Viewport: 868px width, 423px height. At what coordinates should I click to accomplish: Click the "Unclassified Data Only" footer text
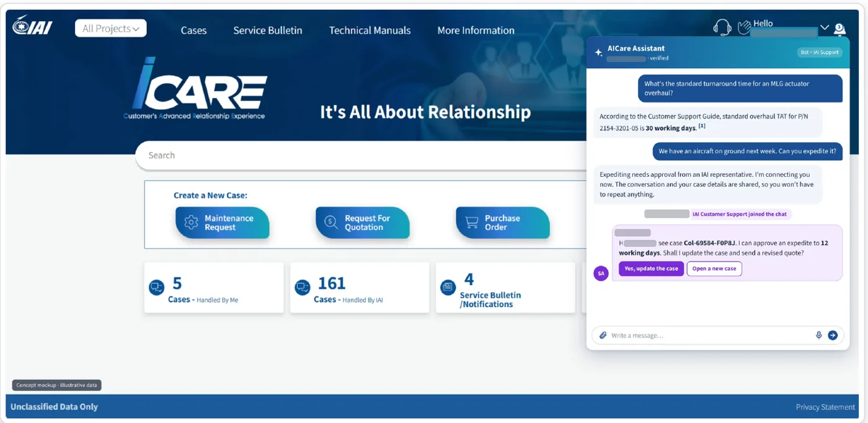[55, 407]
